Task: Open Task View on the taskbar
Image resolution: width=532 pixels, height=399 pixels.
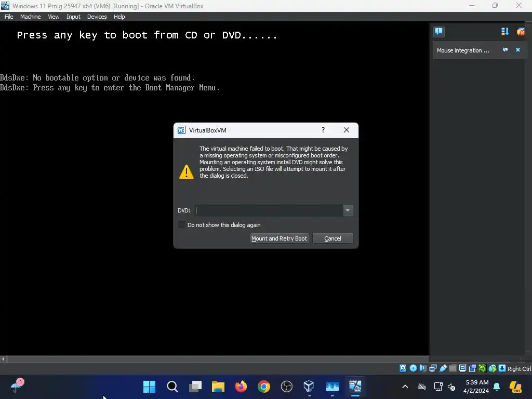Action: pyautogui.click(x=195, y=387)
